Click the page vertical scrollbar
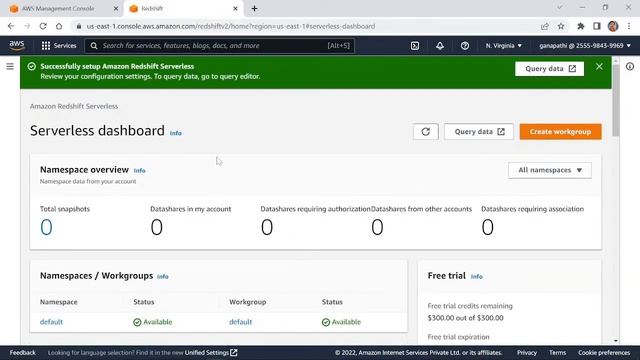 coord(616,100)
